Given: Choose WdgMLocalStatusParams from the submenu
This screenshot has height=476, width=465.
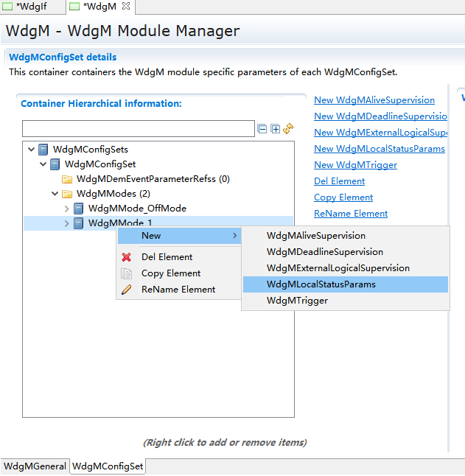Looking at the screenshot, I should point(321,284).
